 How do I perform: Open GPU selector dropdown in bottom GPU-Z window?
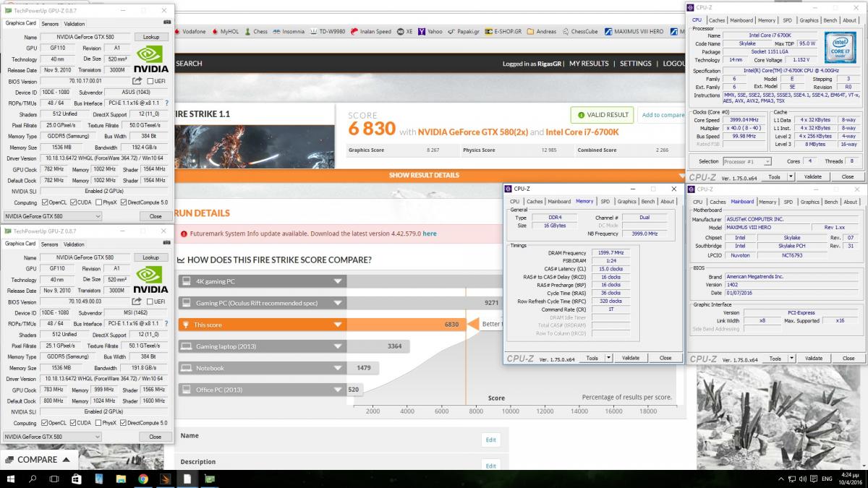(x=52, y=437)
